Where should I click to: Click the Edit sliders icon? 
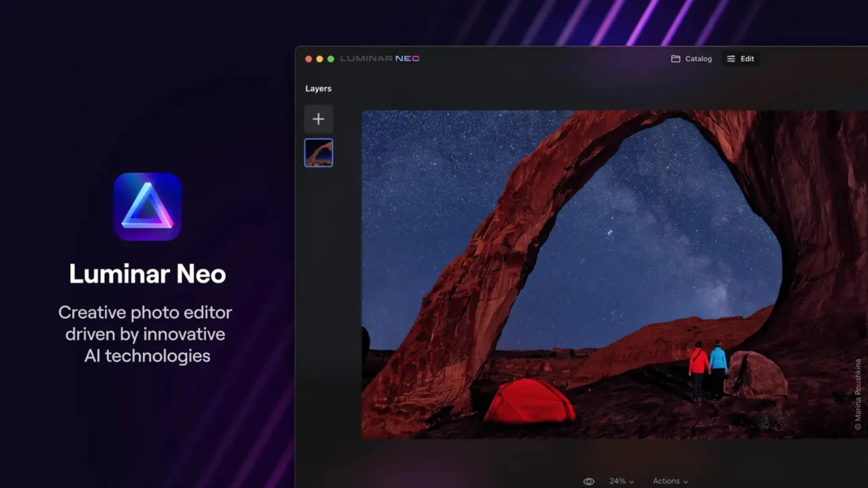(731, 59)
